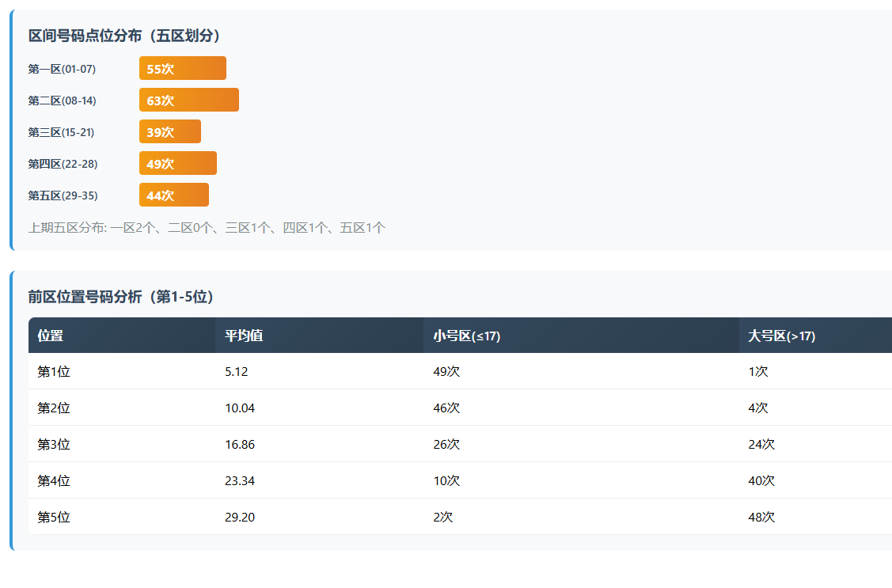
Task: Click the 26次 small-number cell for 第3位
Action: tap(446, 444)
